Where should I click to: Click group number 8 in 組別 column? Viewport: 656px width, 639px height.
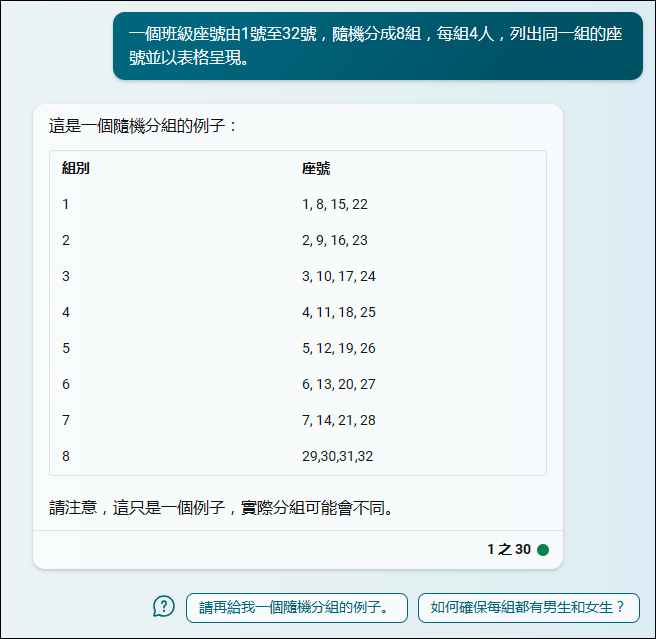[x=66, y=456]
